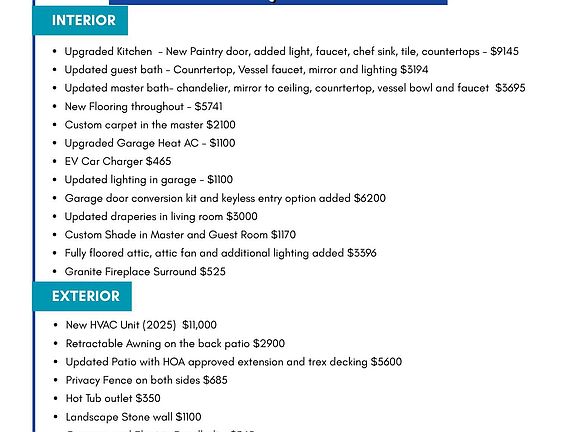
Task: Select Granite Fireplace Surround $525 line
Action: tap(145, 271)
